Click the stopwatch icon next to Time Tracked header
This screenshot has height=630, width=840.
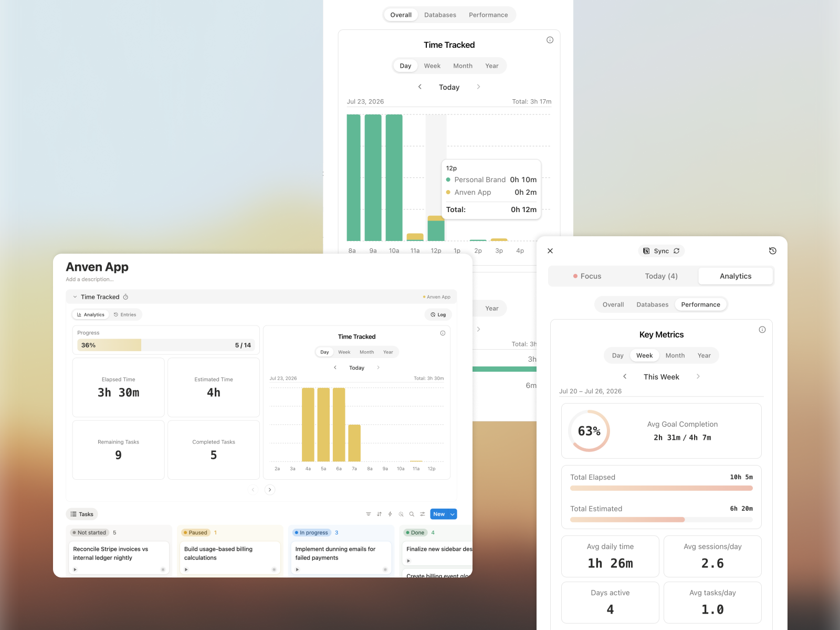pos(125,297)
